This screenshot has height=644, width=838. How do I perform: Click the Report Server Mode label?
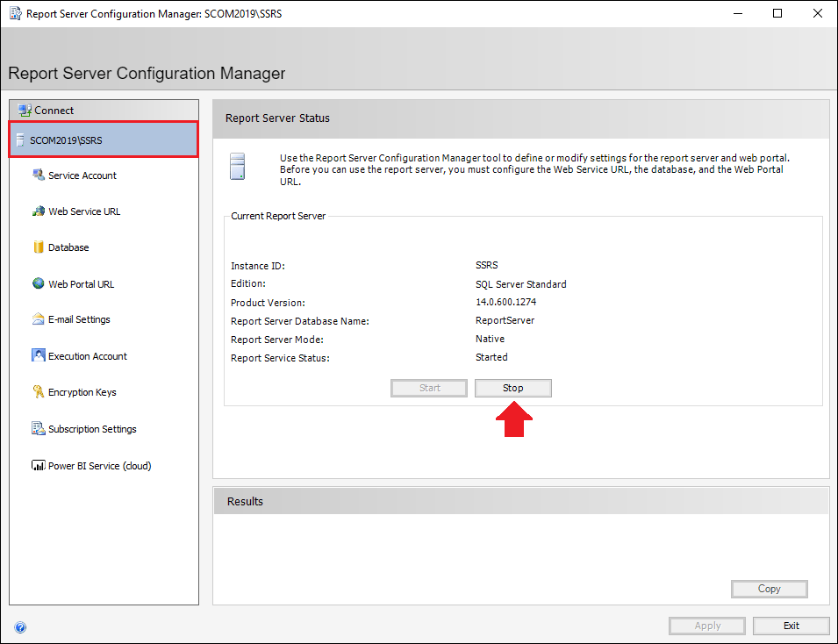276,340
